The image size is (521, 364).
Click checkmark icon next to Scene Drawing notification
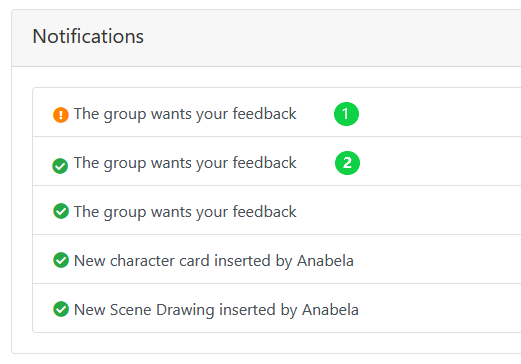(61, 309)
